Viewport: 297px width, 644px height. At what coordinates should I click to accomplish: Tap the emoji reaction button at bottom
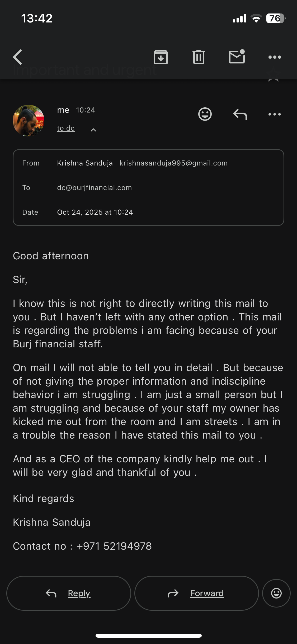pos(276,593)
